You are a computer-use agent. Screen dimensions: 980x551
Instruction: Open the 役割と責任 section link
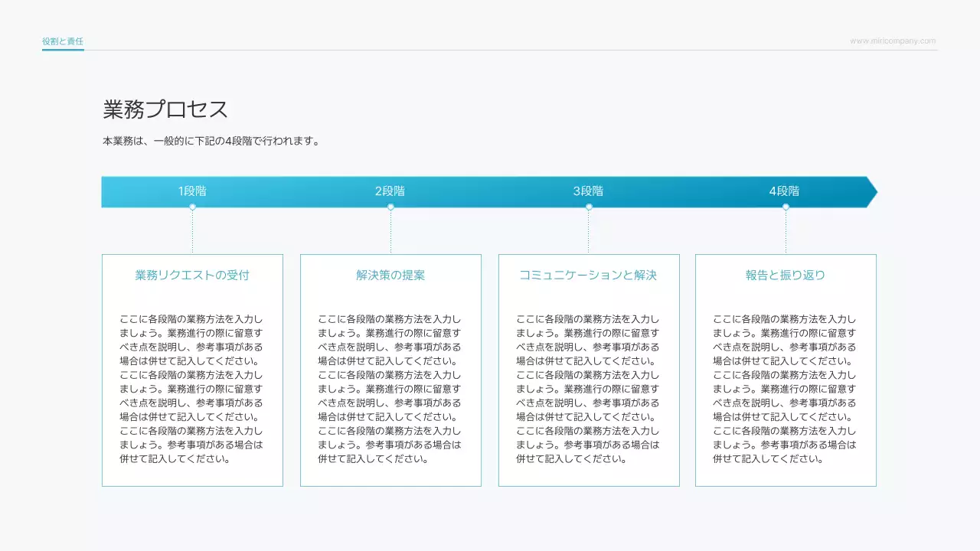[x=62, y=41]
